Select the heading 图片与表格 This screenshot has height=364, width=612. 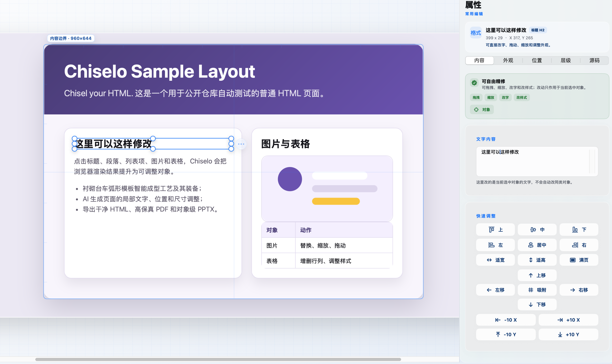285,144
